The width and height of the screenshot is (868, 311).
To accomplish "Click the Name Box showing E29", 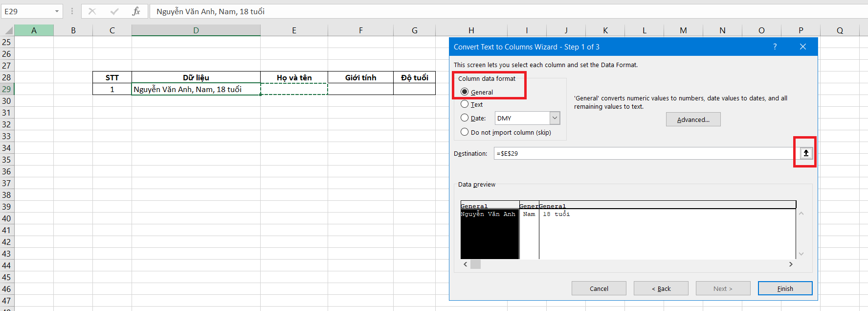I will [x=27, y=11].
